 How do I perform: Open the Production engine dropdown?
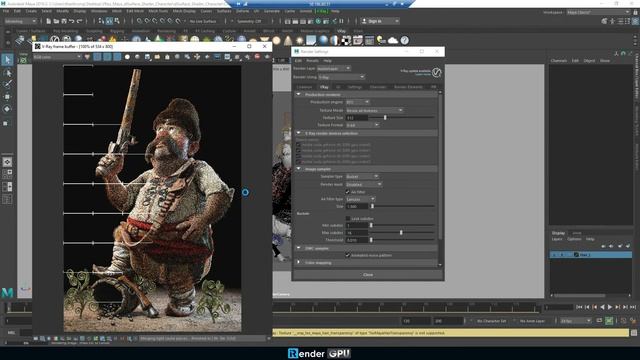point(358,102)
